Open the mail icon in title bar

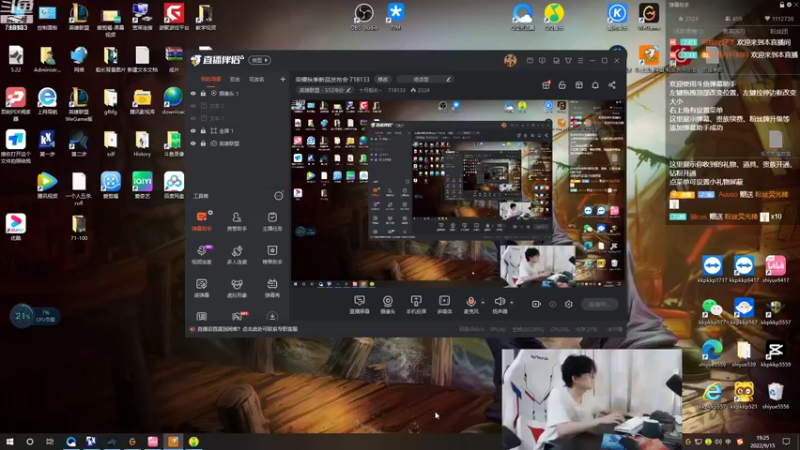point(530,61)
